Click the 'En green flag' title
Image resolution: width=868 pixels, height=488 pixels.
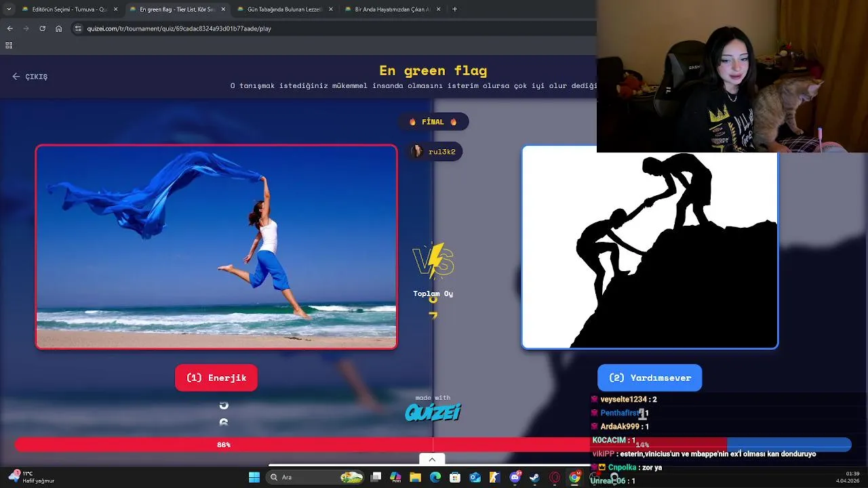pos(433,70)
